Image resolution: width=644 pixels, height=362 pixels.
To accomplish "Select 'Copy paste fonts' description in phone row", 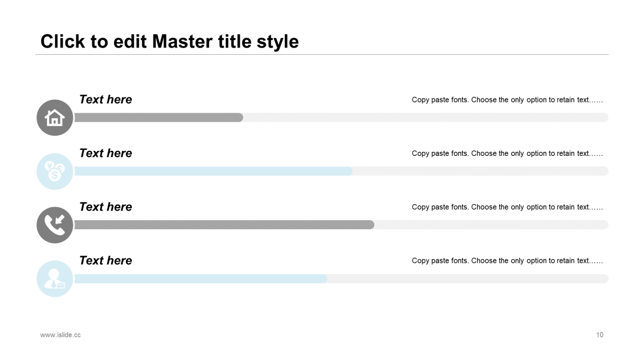I will [x=507, y=207].
